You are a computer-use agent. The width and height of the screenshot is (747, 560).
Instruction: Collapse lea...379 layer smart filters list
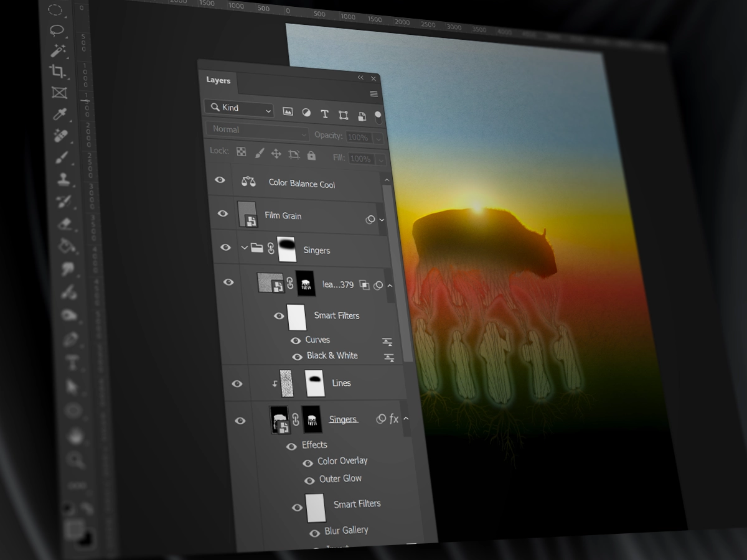[390, 286]
